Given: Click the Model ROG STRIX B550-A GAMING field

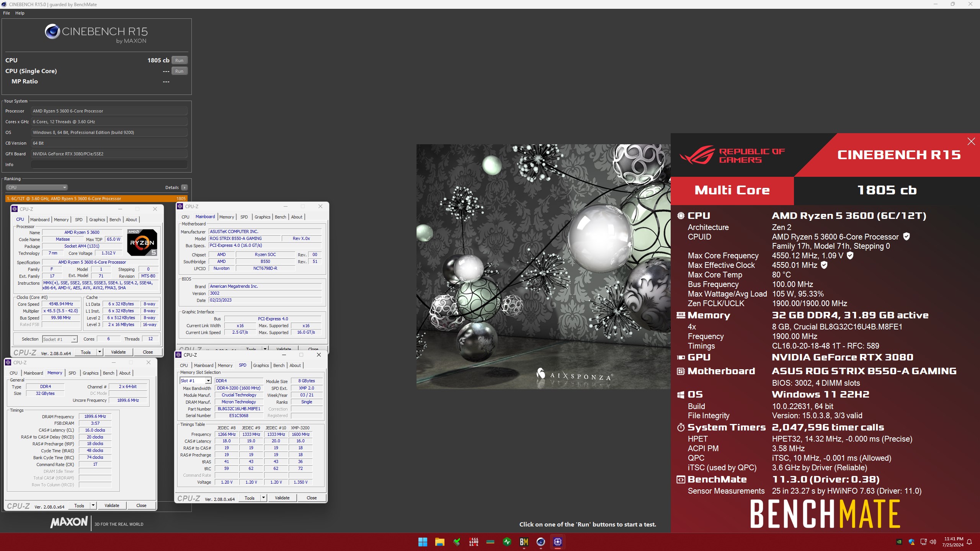Looking at the screenshot, I should click(x=244, y=238).
